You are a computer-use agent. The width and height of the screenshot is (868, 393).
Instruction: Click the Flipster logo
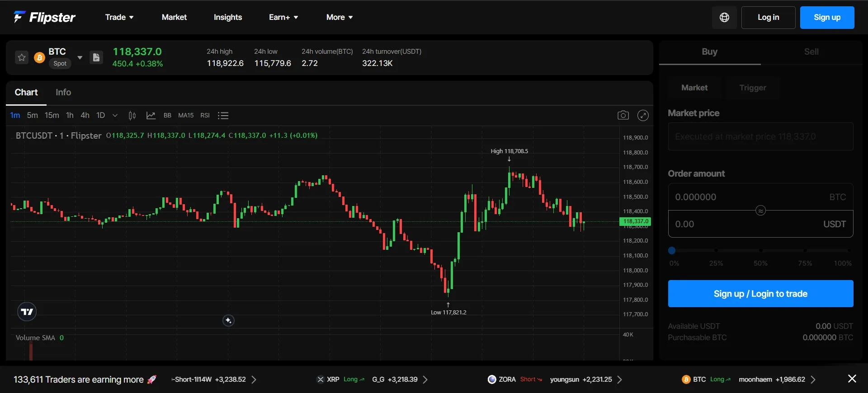tap(44, 17)
